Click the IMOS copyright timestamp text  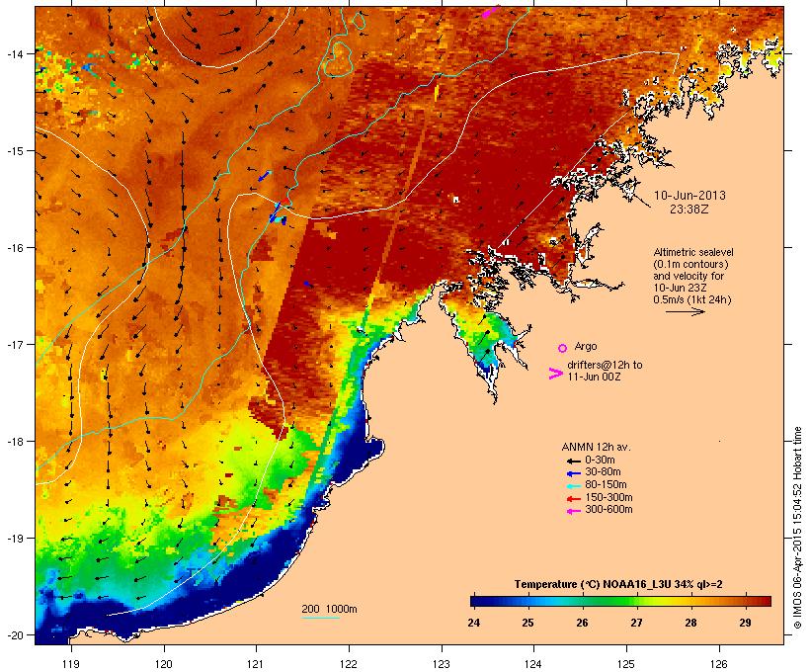pos(797,528)
